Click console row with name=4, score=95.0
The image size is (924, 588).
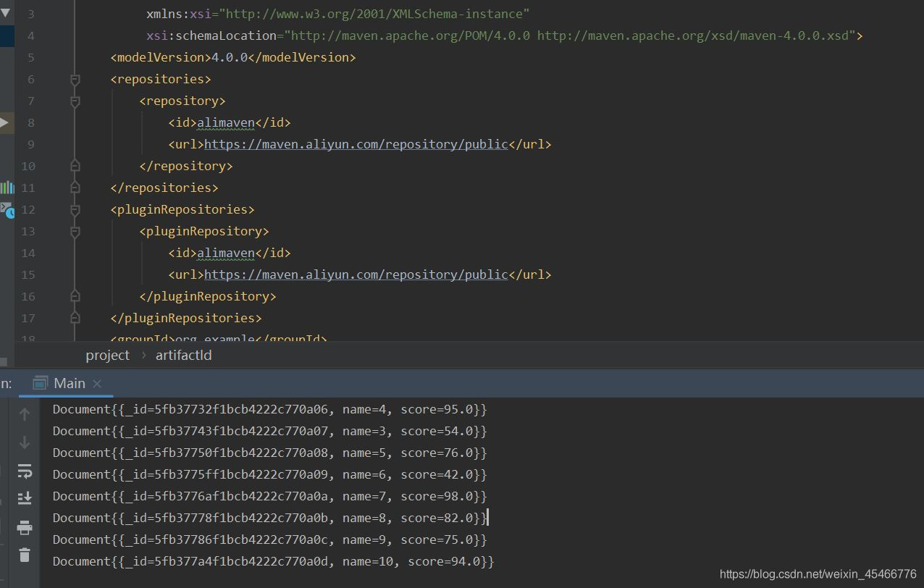[269, 409]
